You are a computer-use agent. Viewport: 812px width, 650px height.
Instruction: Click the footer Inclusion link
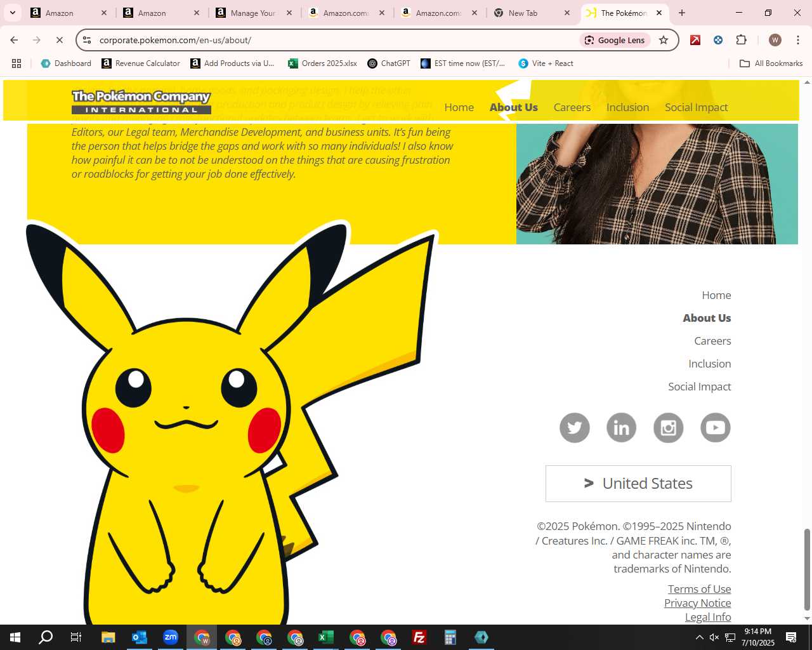click(x=710, y=364)
